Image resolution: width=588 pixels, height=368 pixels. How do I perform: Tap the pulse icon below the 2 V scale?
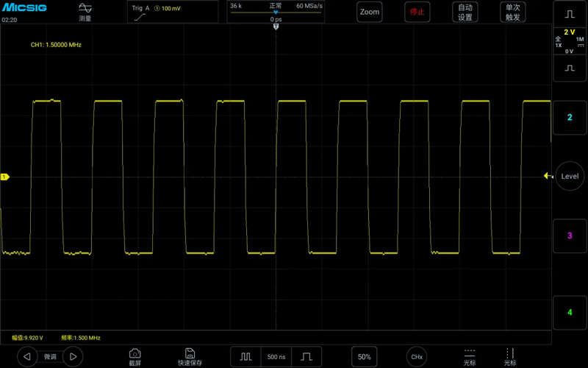click(x=570, y=68)
